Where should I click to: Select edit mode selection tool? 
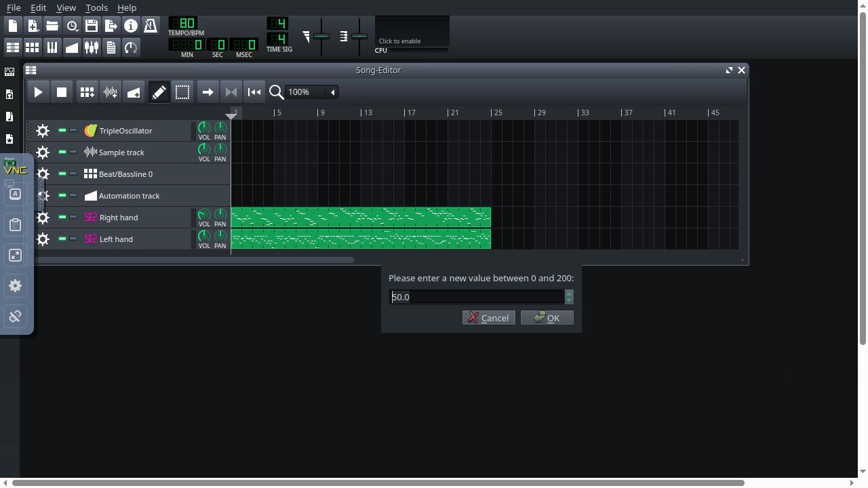182,92
